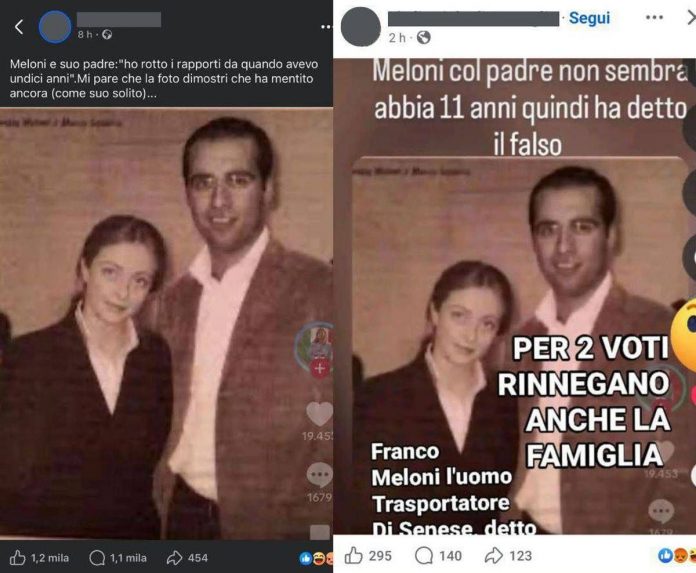Viewport: 696px width, 573px height.
Task: Go back using the left arrow
Action: click(19, 27)
